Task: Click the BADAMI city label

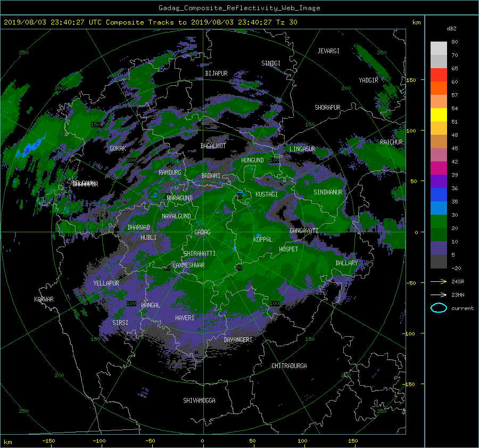Action: (211, 176)
